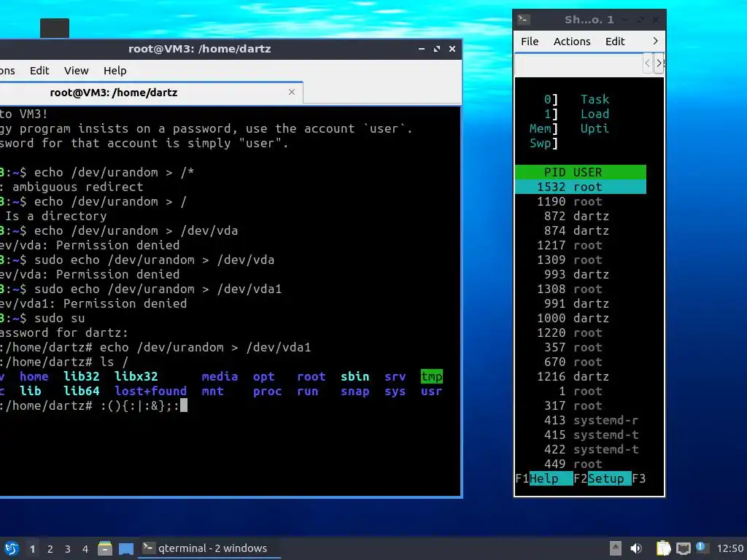Click the lost+found directory in ls output
Viewport: 747px width, 560px height.
pyautogui.click(x=150, y=391)
